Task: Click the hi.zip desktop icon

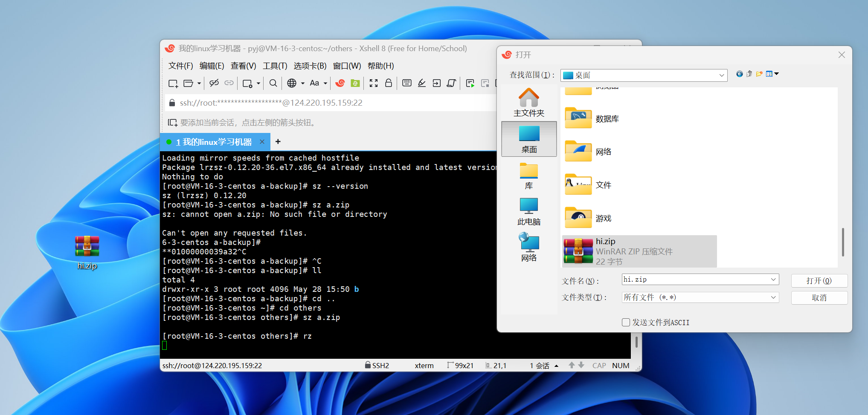Action: [87, 252]
